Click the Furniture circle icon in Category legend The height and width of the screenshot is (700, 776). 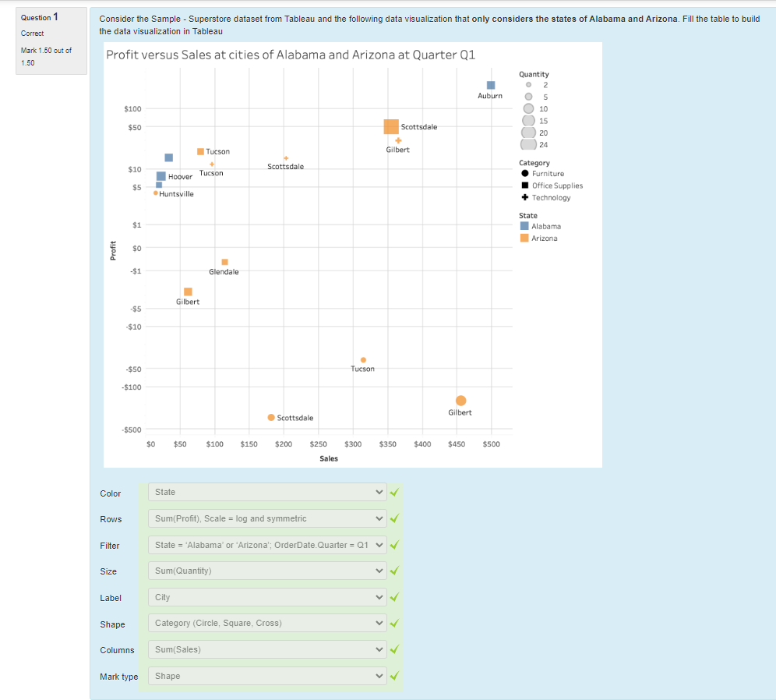tap(525, 174)
